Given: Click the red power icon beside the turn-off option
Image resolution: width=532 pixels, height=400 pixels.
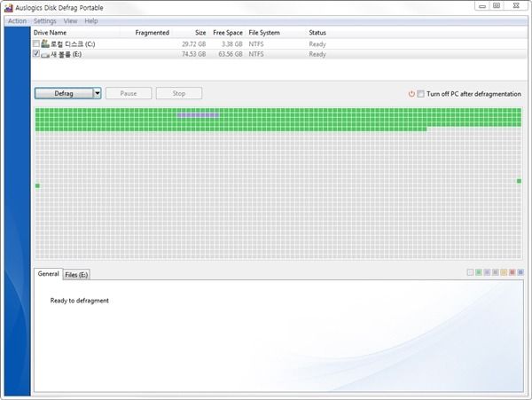Looking at the screenshot, I should point(411,94).
